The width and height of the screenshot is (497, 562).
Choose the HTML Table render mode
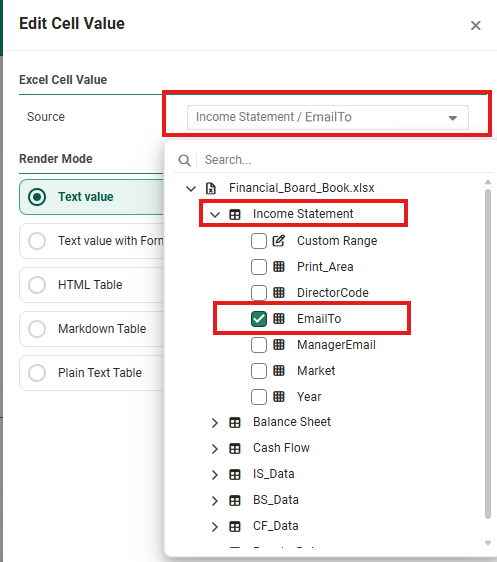click(92, 285)
